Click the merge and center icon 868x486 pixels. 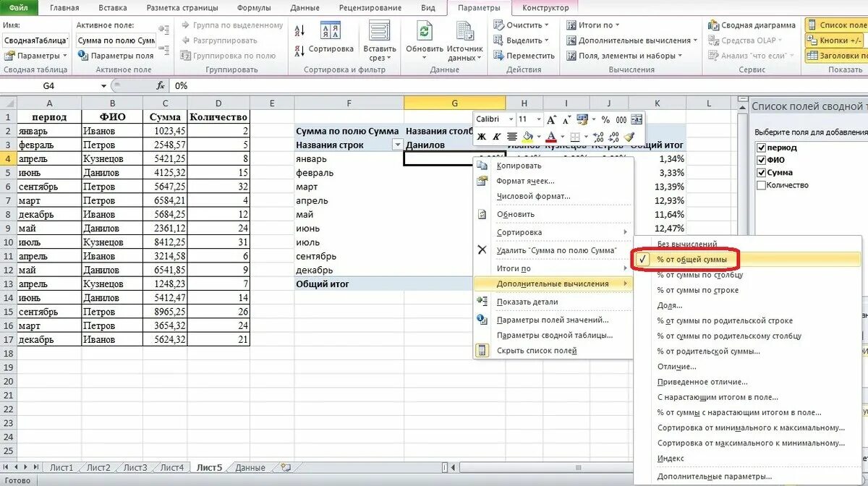click(637, 119)
